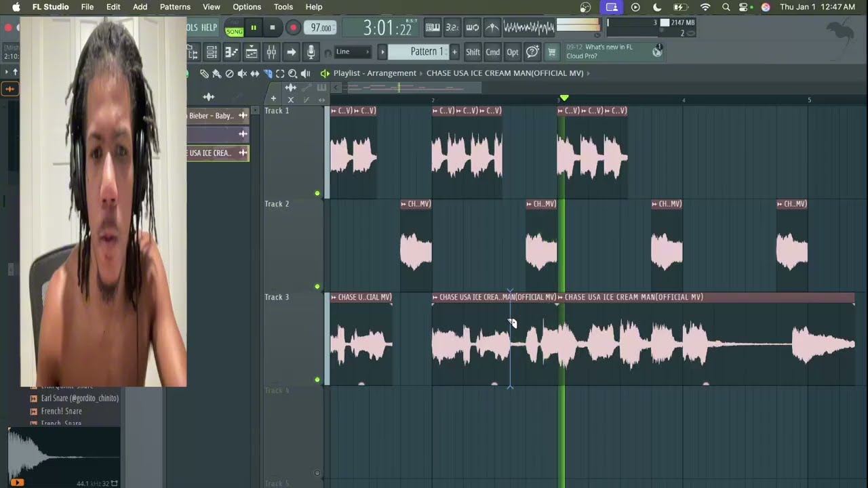Click the arrow left of Pattern 1
Viewport: 868px width, 488px height.
(382, 52)
